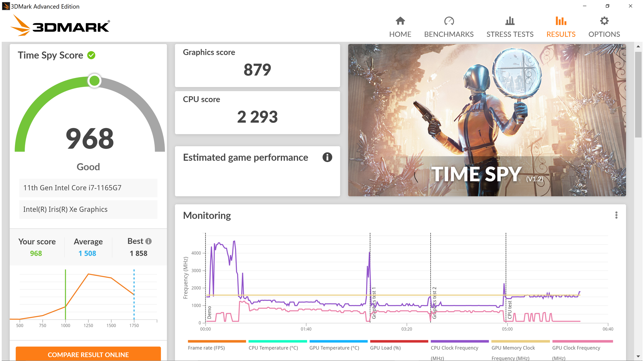Click the Stress Tests bar chart icon
This screenshot has width=644, height=361.
(x=510, y=21)
